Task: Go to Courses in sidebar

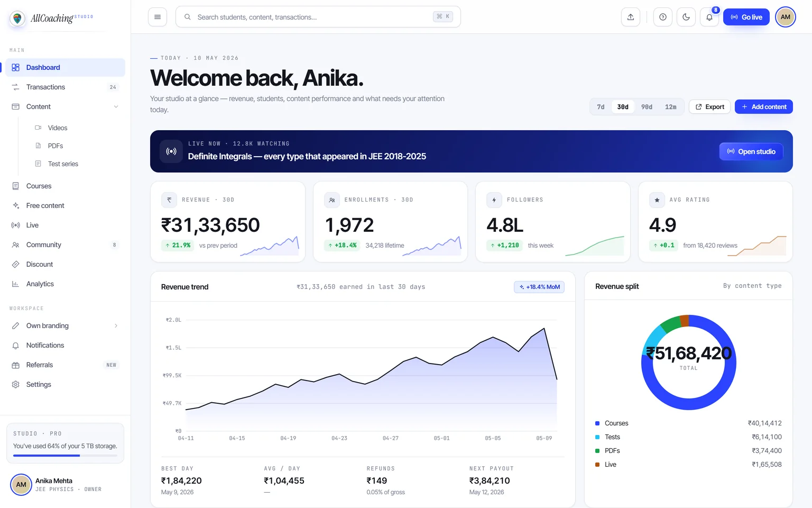Action: tap(66, 186)
